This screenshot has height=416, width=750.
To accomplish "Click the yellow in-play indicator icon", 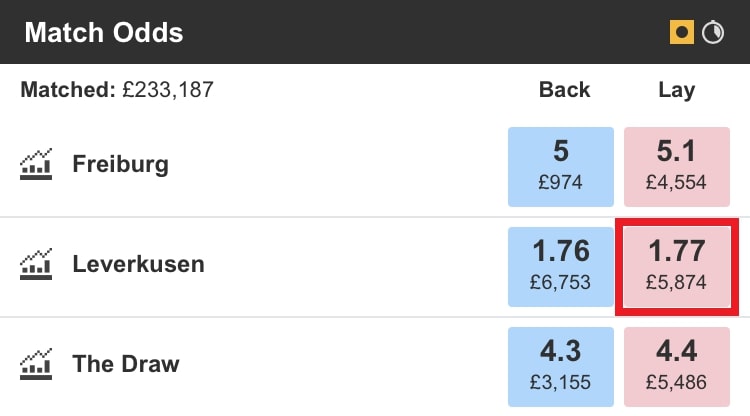I will coord(682,33).
